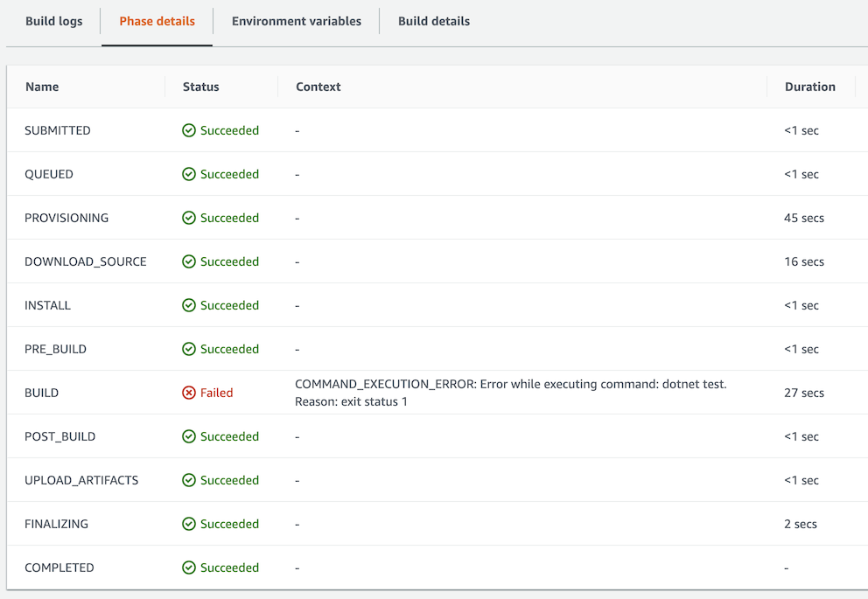Screen dimensions: 868x599
Task: Click the check icon in UPLOAD_ARTIFACTS row
Action: (189, 480)
